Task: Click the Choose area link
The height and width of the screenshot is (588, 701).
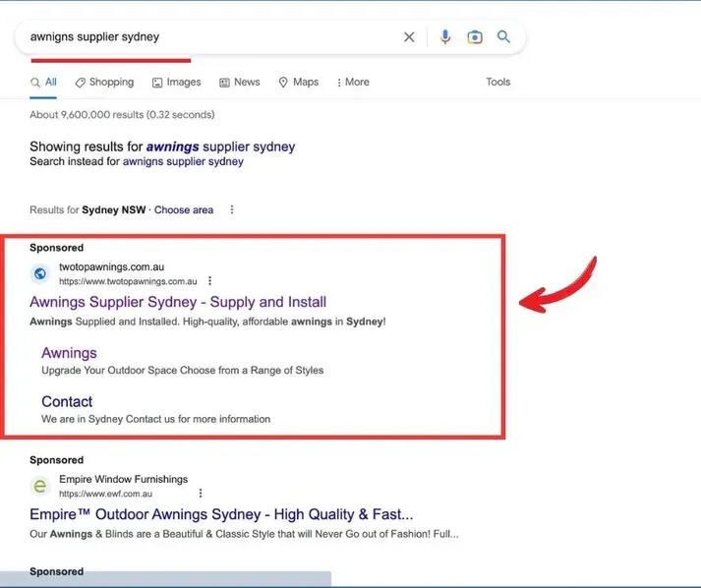Action: 184,209
